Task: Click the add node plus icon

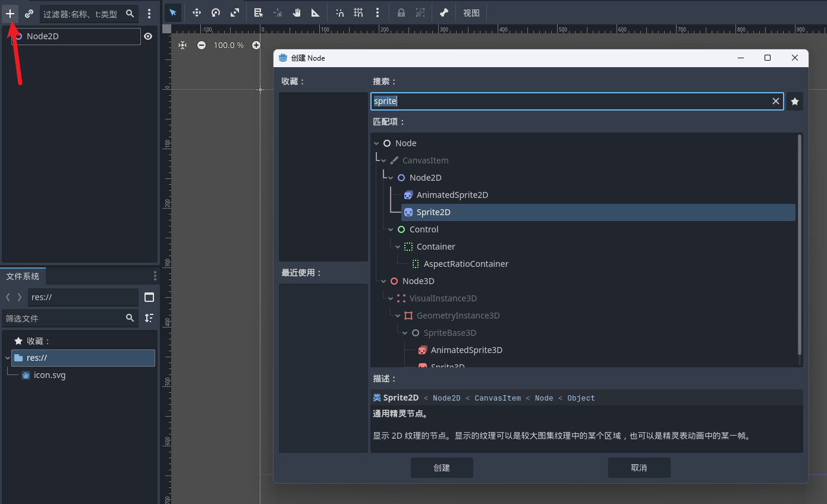Action: click(x=10, y=13)
